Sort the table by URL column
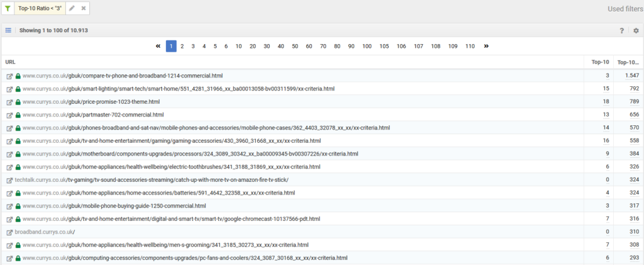The image size is (644, 265). click(10, 62)
